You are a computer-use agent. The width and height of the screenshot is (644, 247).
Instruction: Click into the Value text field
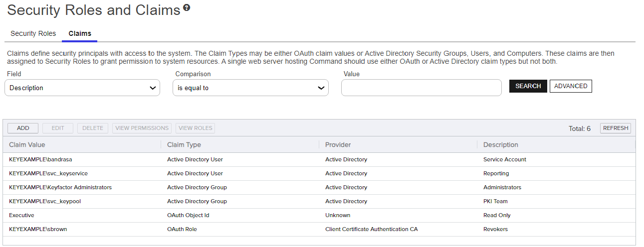tap(421, 88)
